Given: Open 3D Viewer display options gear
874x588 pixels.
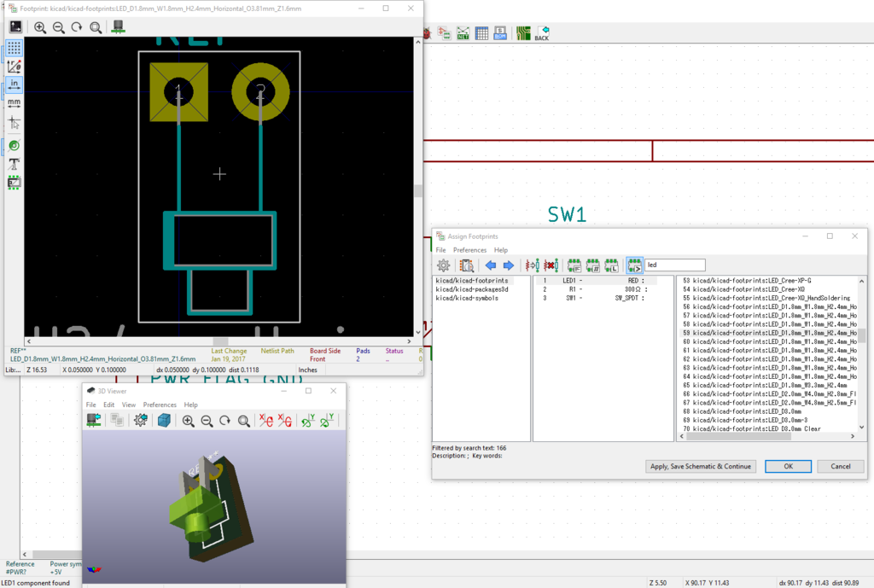Looking at the screenshot, I should coord(141,420).
